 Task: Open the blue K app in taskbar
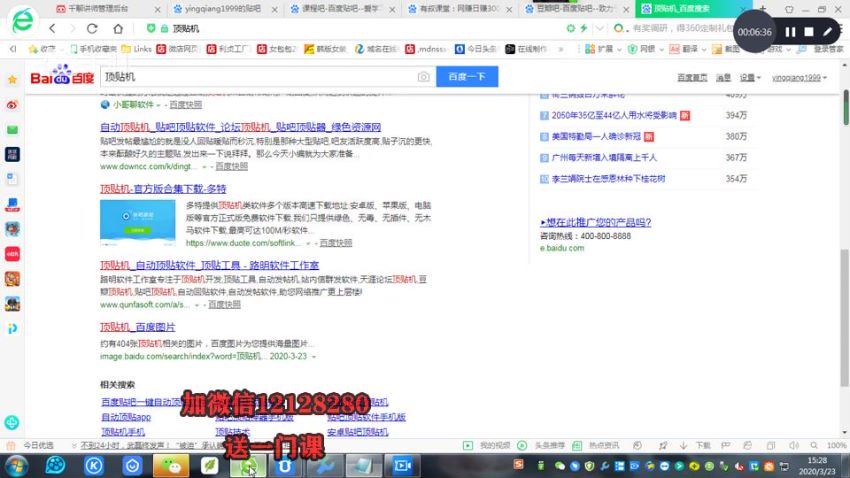94,466
